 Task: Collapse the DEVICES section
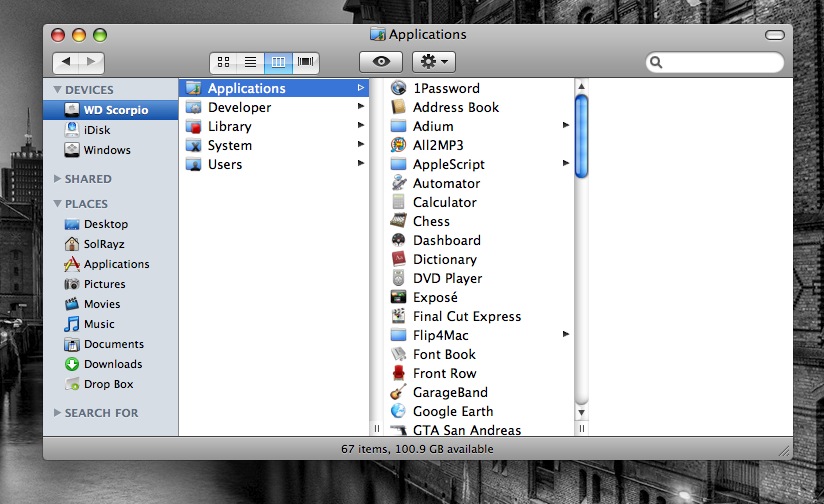pos(58,90)
